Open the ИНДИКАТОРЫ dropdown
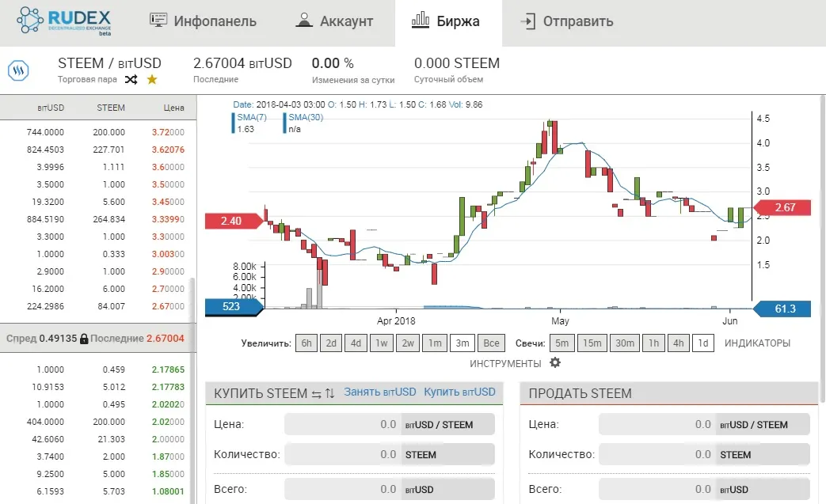Viewport: 826px width, 504px height. [757, 343]
